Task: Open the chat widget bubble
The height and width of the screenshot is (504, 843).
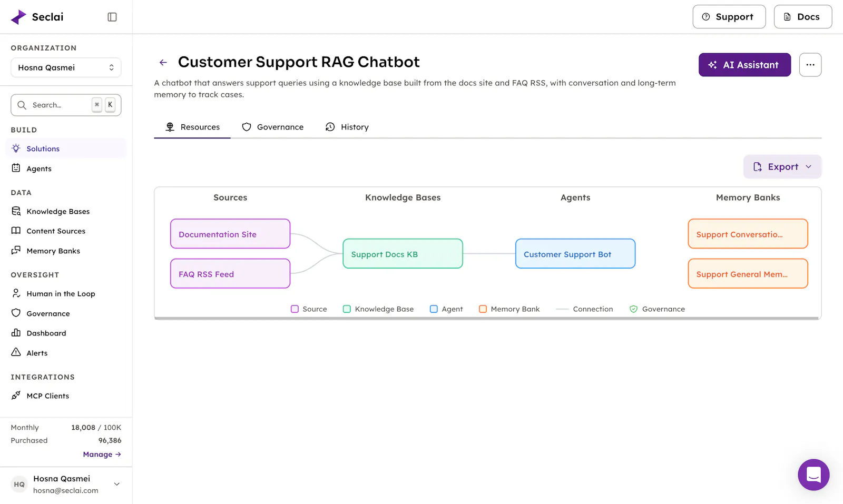Action: point(813,475)
